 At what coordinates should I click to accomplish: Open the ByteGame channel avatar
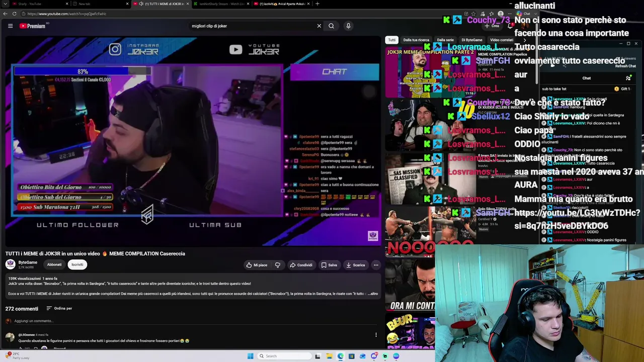(x=10, y=264)
